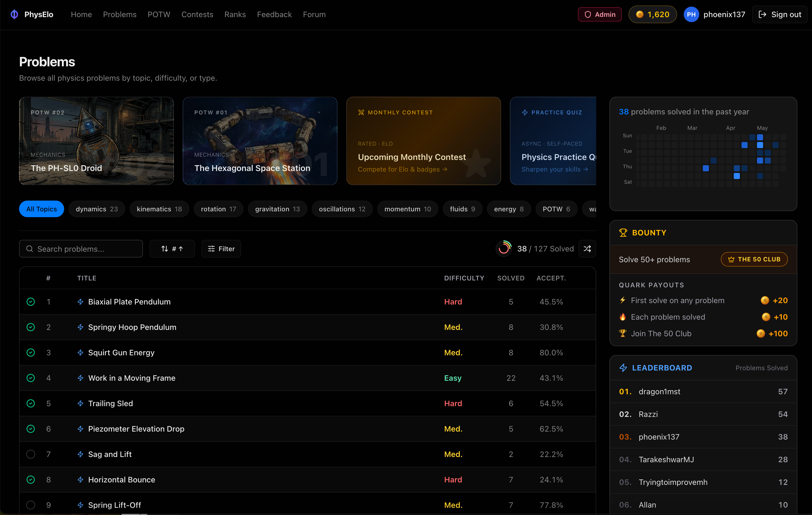Screen dimensions: 812x515
Task: Click the bolt icon beside Biaxial Plate Pendulum
Action: point(80,302)
